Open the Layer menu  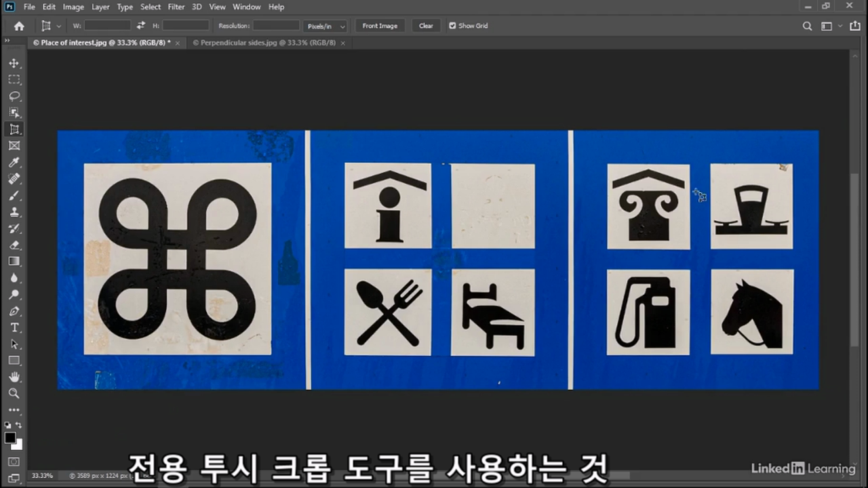click(x=100, y=7)
